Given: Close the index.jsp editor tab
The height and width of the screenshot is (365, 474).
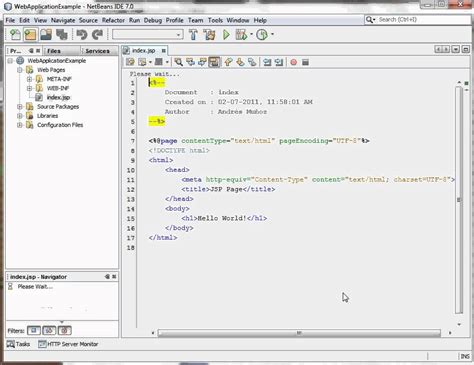Looking at the screenshot, I should point(163,51).
